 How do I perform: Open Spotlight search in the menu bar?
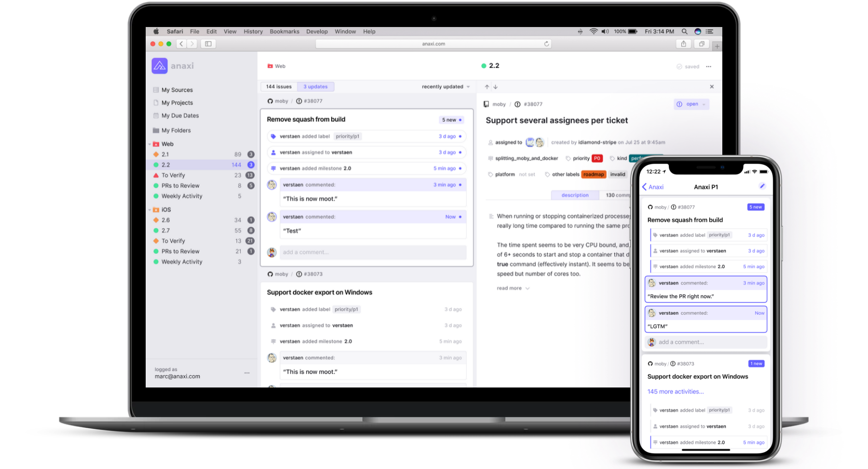(685, 32)
